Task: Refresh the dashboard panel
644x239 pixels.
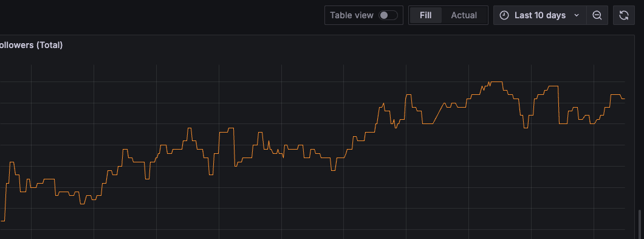Action: click(623, 15)
